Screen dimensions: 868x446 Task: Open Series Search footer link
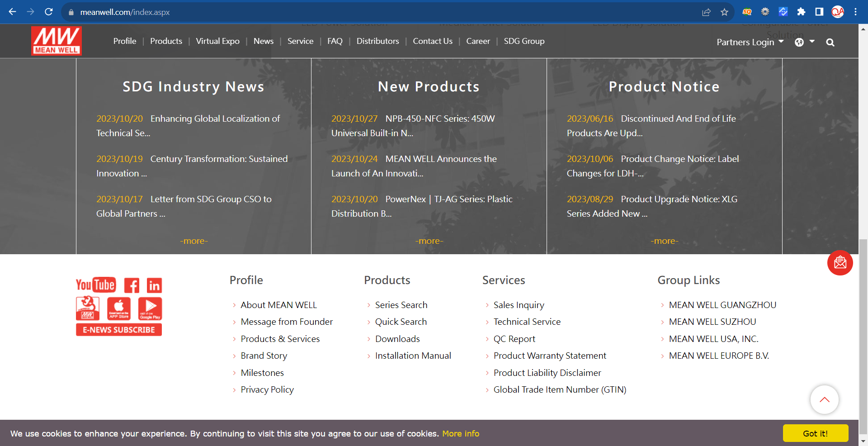(401, 305)
